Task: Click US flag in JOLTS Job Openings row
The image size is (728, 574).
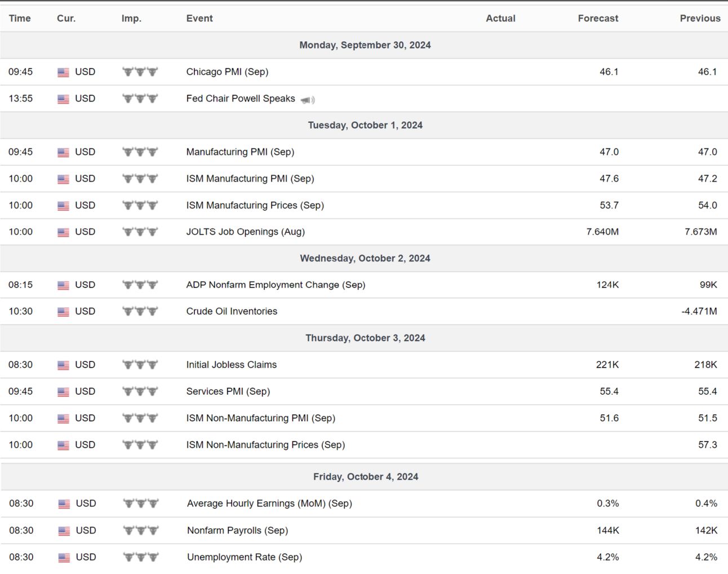Action: tap(63, 232)
